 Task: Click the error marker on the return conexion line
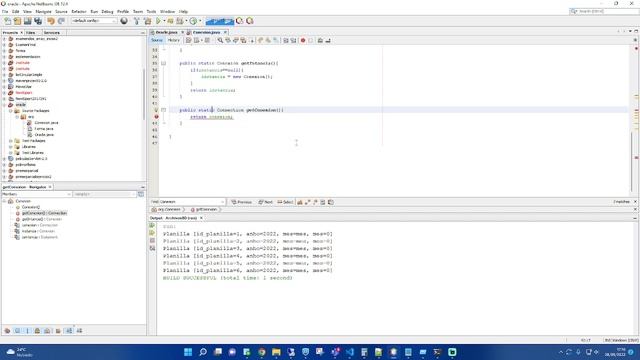(x=156, y=117)
